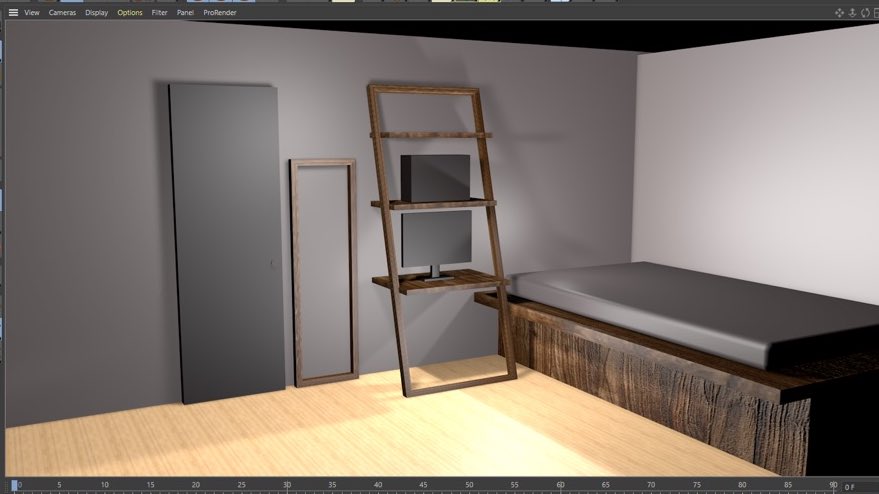Jump to frame 20 on timeline ruler

coord(196,485)
